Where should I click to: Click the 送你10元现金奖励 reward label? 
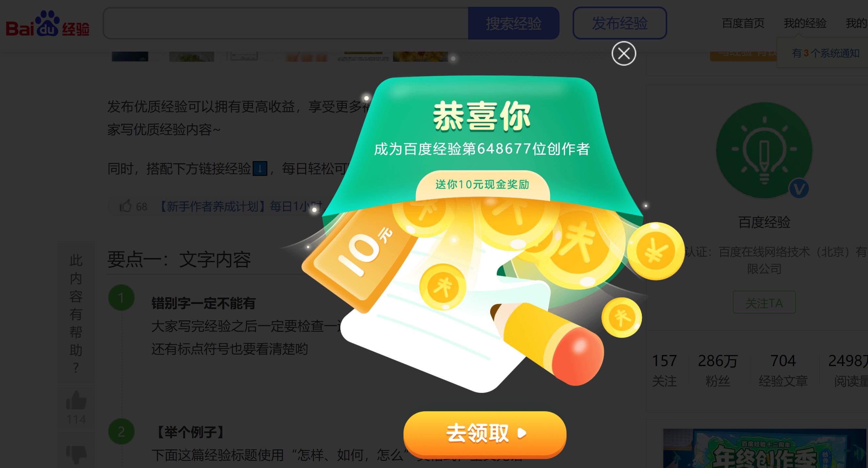click(482, 185)
